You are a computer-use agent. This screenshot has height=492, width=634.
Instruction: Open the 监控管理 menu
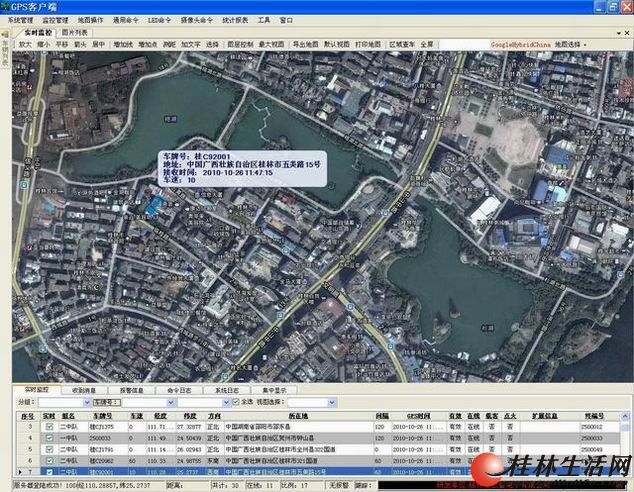(x=55, y=20)
